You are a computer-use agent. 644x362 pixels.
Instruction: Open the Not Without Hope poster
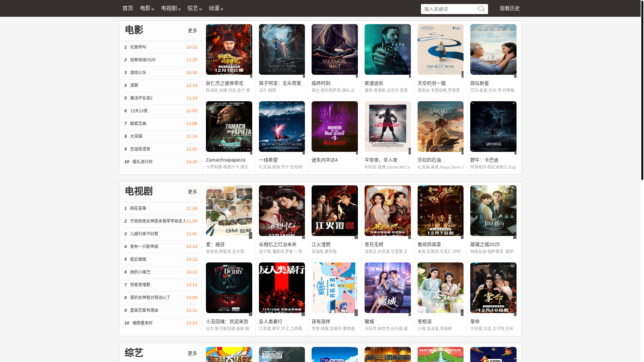pos(282,126)
